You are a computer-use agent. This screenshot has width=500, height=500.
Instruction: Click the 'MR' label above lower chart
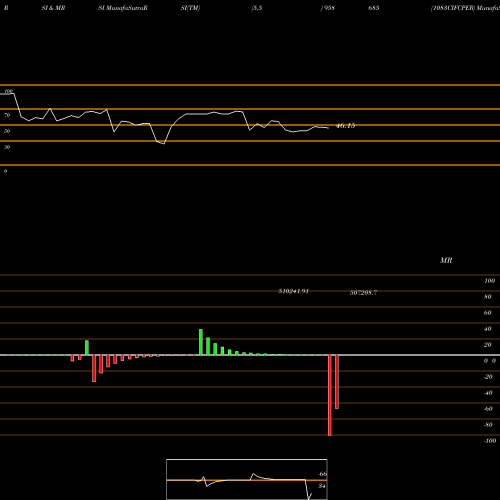point(446,260)
